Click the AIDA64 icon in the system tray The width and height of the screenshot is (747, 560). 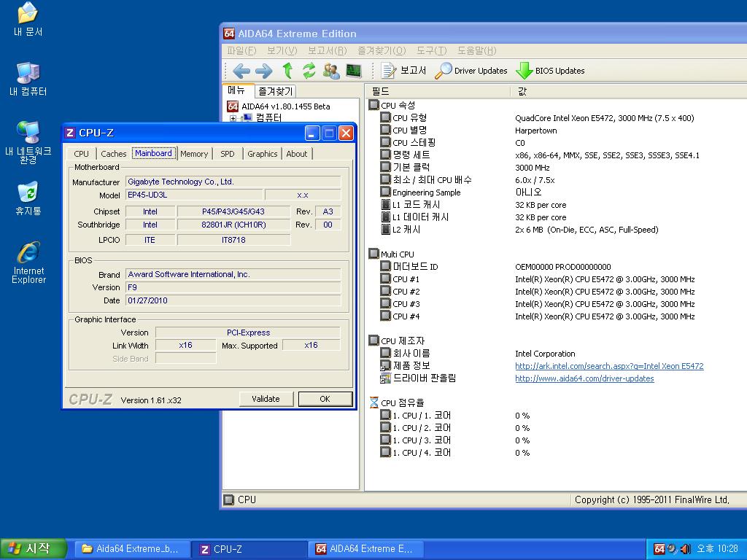659,548
